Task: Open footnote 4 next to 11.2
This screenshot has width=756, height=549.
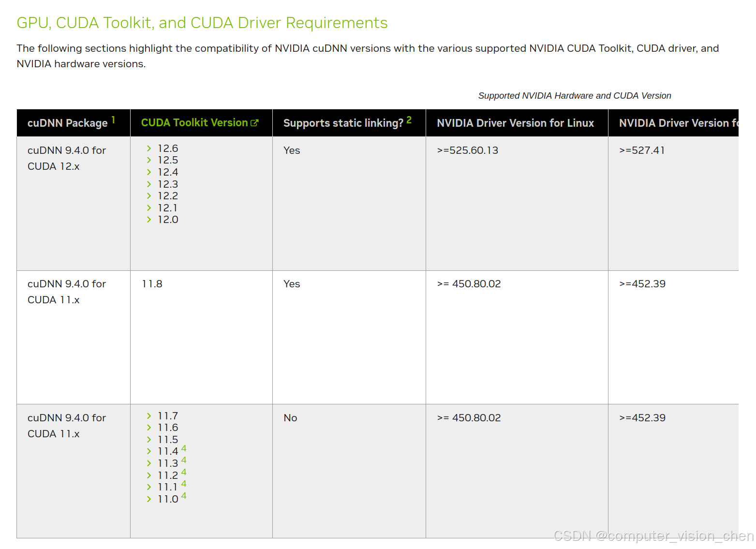Action: pos(184,472)
